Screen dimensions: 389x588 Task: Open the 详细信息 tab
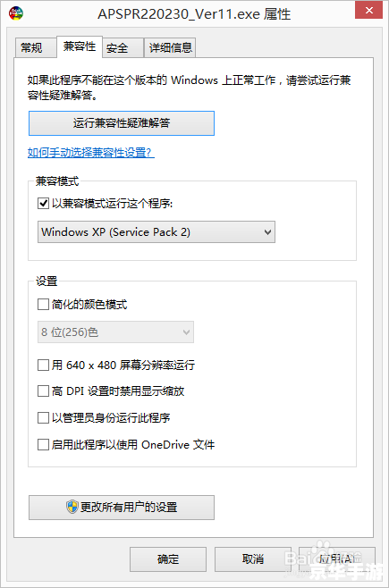click(x=170, y=47)
